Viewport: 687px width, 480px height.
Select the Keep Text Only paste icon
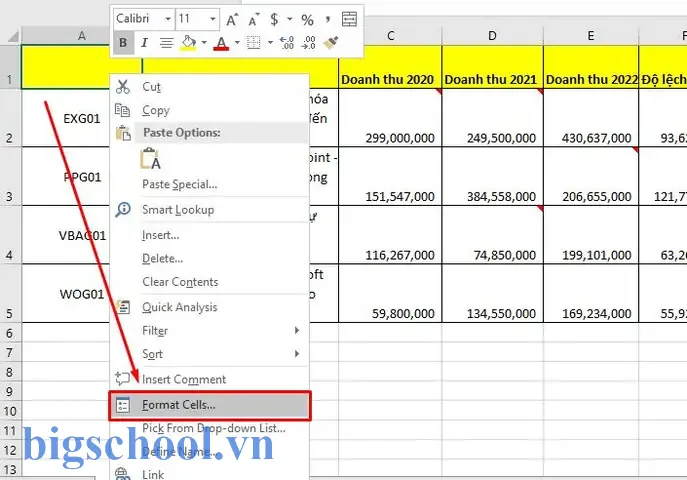coord(150,159)
